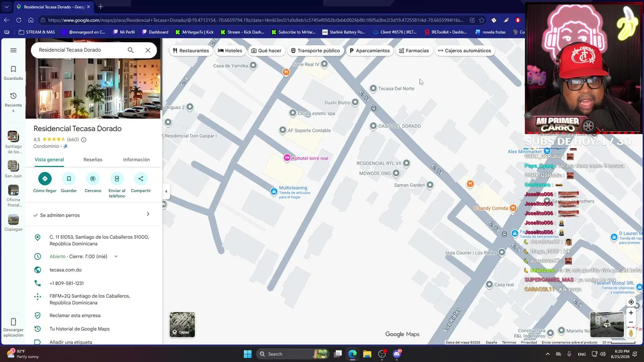Click the D'Sandy Comida restaurant pin
This screenshot has width=644, height=362.
[513, 208]
